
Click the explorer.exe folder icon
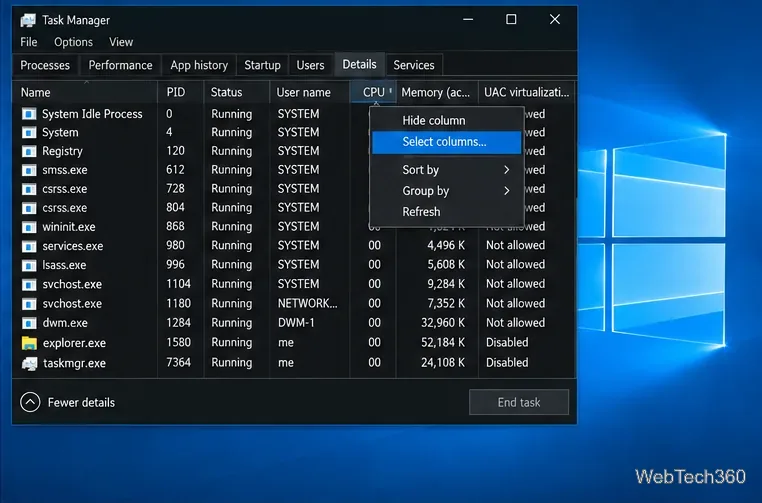click(29, 343)
